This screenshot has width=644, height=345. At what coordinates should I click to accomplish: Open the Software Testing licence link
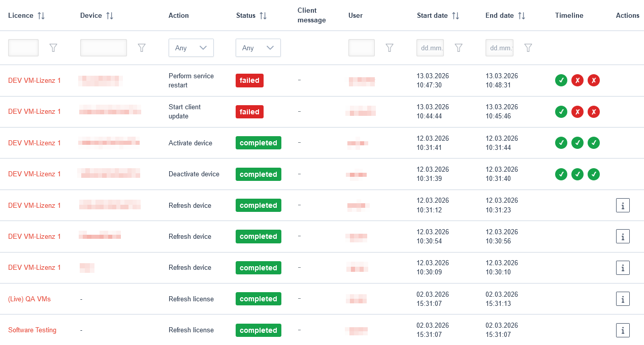[32, 330]
